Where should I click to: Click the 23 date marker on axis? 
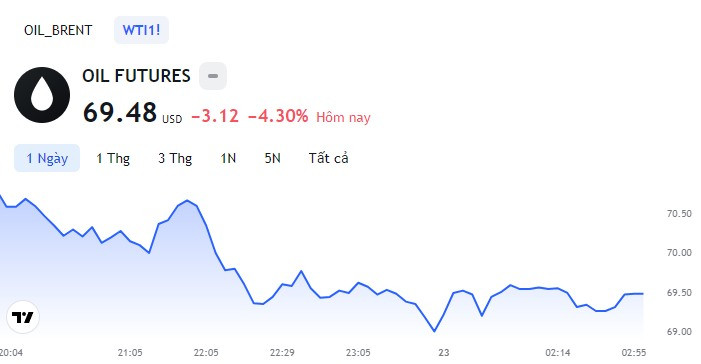pos(443,352)
